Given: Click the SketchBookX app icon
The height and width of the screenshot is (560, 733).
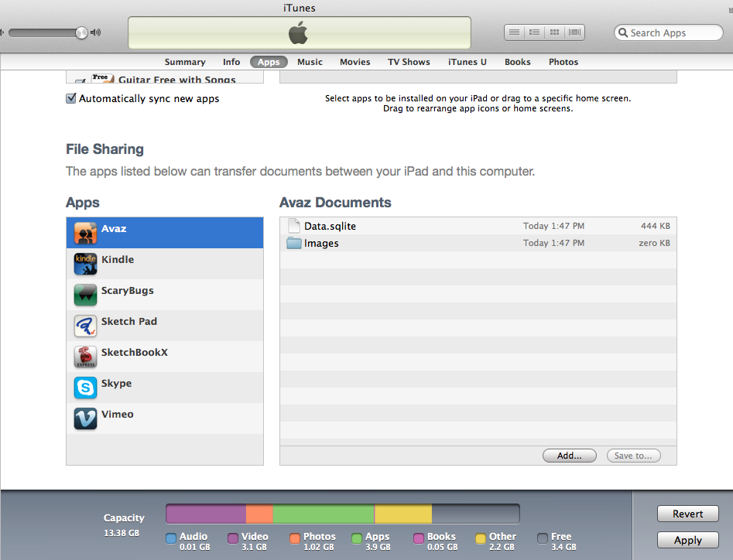Looking at the screenshot, I should (85, 357).
